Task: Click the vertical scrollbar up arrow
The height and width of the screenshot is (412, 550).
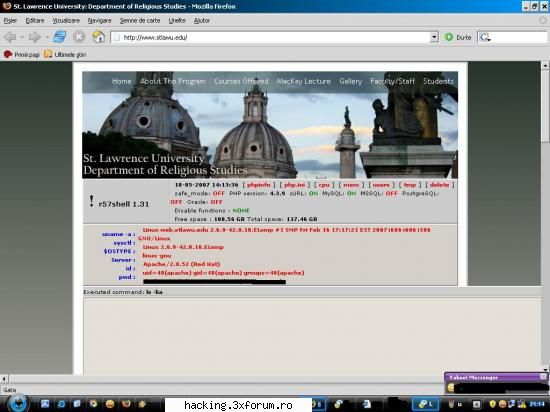Action: (545, 65)
